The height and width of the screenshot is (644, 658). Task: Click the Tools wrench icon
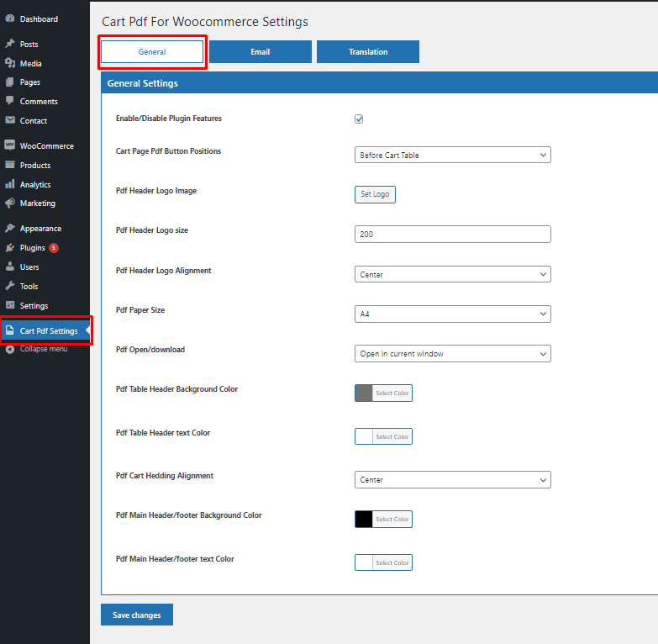point(9,286)
